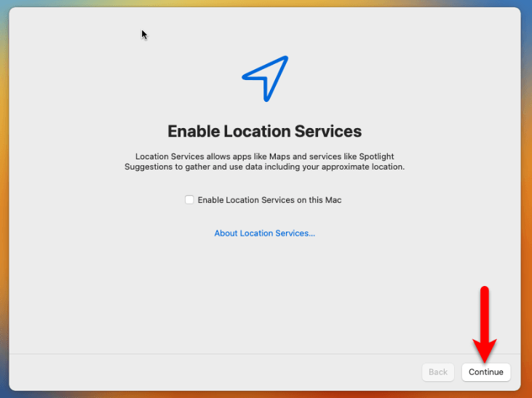Click the blue location arrow icon

[x=266, y=77]
